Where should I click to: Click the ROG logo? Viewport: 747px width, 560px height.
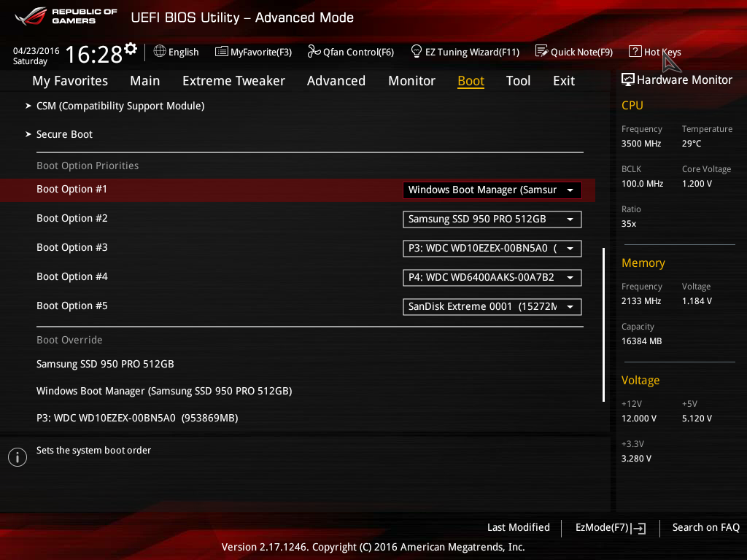31,16
